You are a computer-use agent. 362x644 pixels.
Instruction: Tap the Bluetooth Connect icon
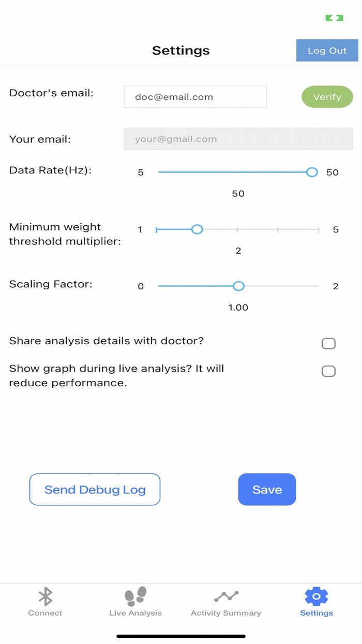click(45, 596)
